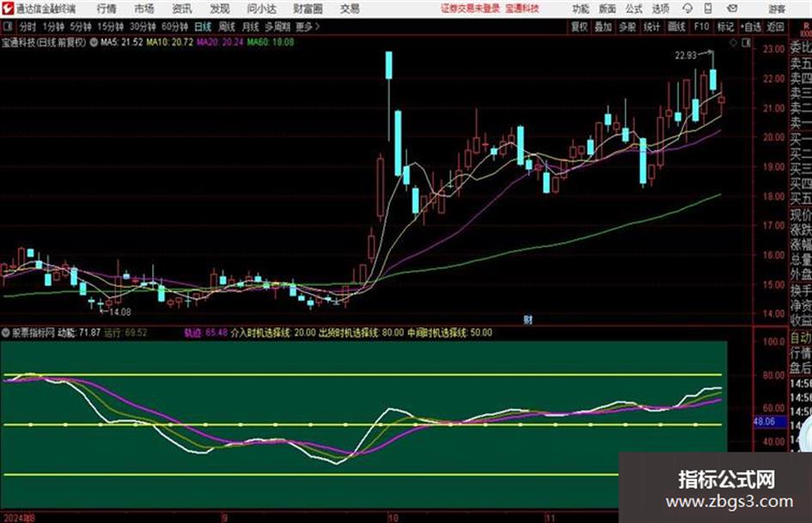Click the MA5: 21.52 value

click(x=121, y=42)
